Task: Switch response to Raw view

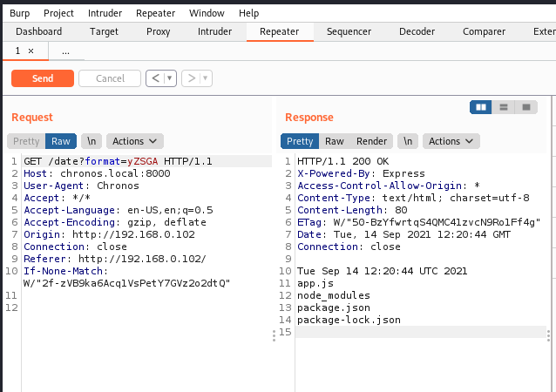Action: [335, 141]
